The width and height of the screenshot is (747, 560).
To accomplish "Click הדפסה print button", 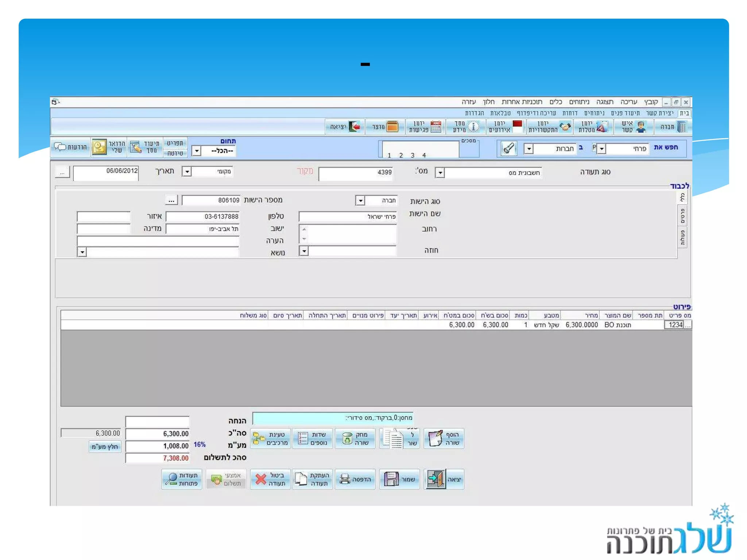I will coord(355,479).
